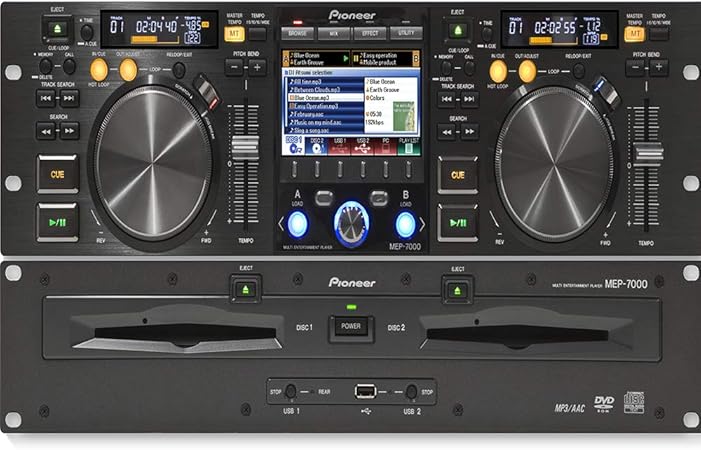Viewport: 701px width, 450px height.
Task: Click RELOOP/EXIT button on deck A
Action: (x=179, y=70)
